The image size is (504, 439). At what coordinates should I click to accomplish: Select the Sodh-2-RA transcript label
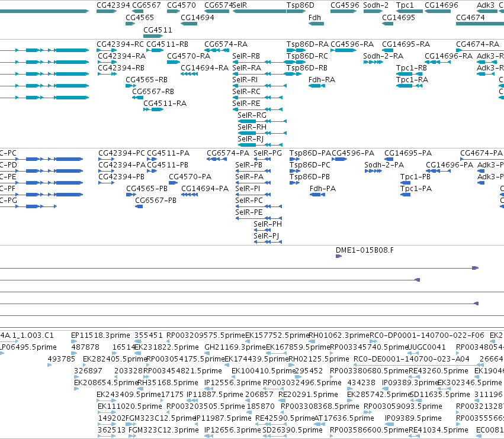click(x=383, y=56)
